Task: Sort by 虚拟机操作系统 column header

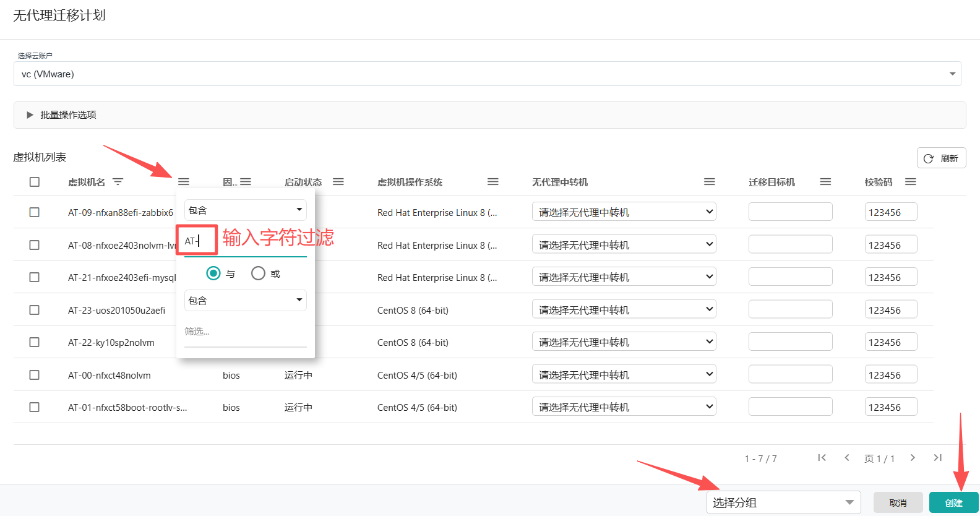Action: pos(410,182)
